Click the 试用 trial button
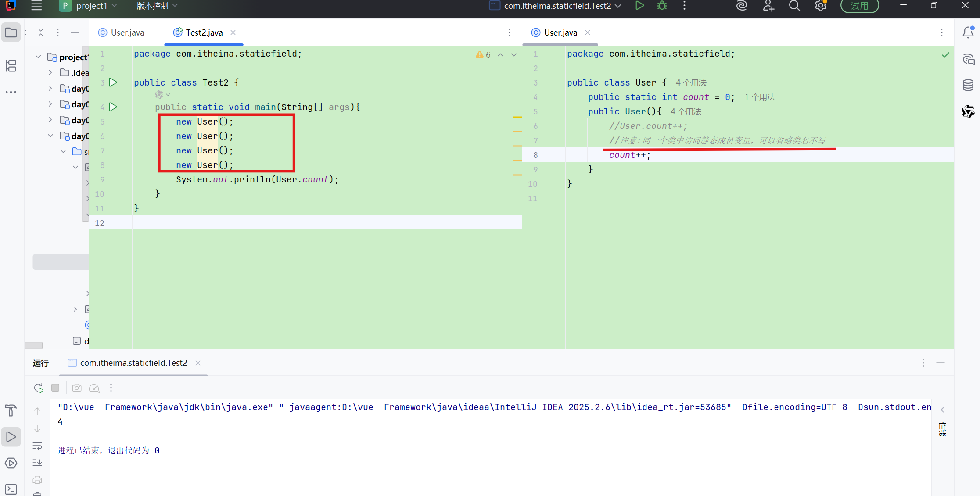Image resolution: width=980 pixels, height=496 pixels. tap(859, 6)
